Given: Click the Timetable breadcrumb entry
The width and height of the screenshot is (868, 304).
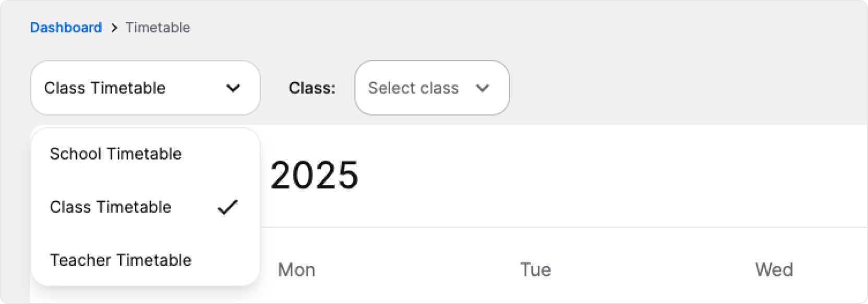Looking at the screenshot, I should [x=156, y=27].
